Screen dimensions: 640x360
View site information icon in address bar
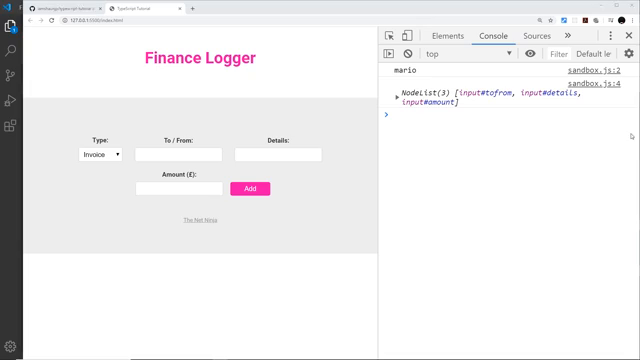pyautogui.click(x=64, y=20)
